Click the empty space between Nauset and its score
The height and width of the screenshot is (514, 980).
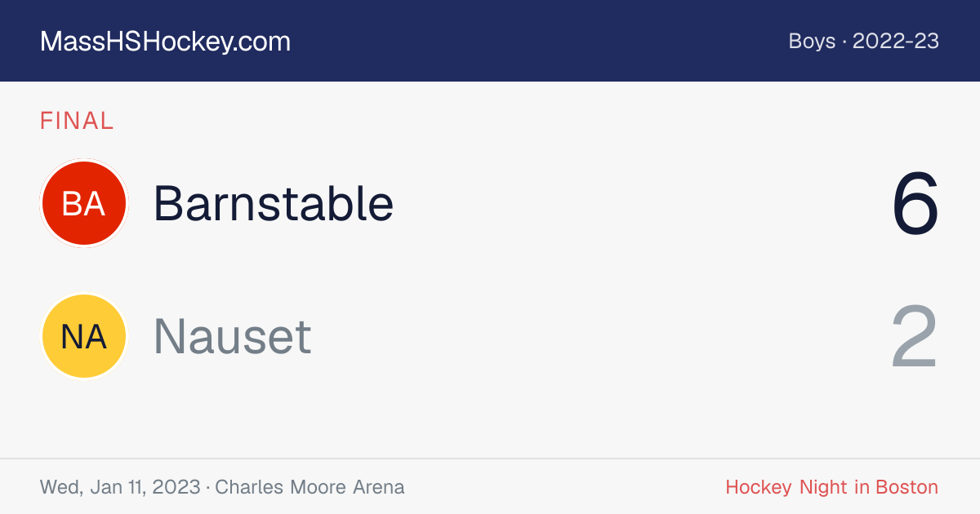600,336
